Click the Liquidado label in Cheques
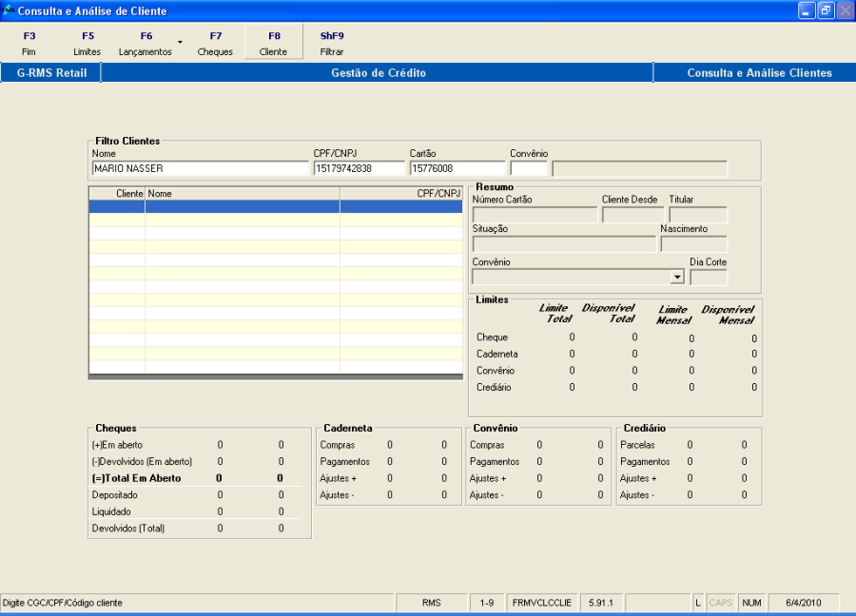Image resolution: width=856 pixels, height=616 pixels. [x=111, y=511]
